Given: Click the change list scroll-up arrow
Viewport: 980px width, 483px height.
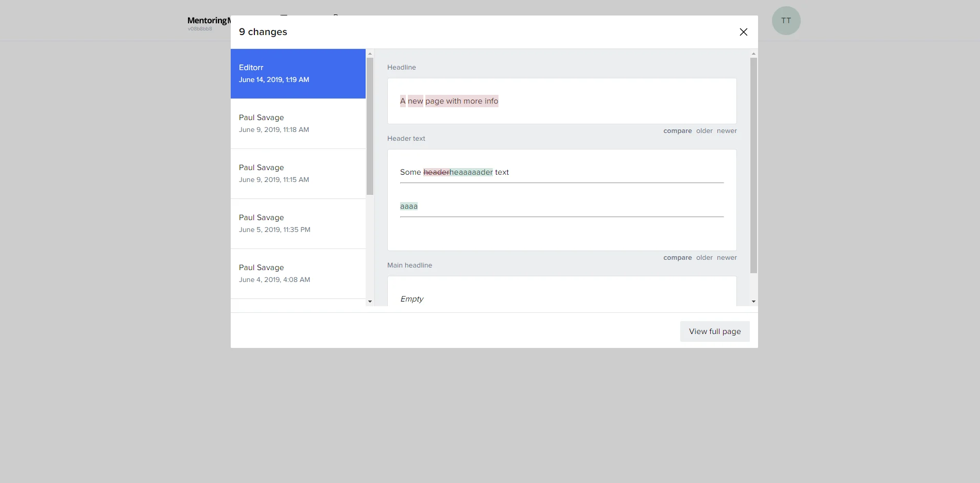Looking at the screenshot, I should 370,54.
